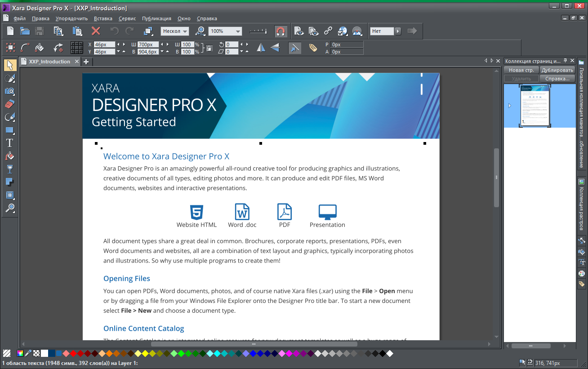588x369 pixels.
Task: Choose the Eraser tool
Action: (10, 104)
